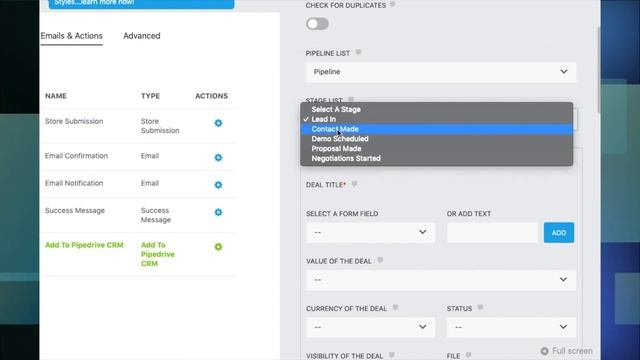Choose Lead In stage option
Image resolution: width=640 pixels, height=360 pixels.
[x=436, y=119]
